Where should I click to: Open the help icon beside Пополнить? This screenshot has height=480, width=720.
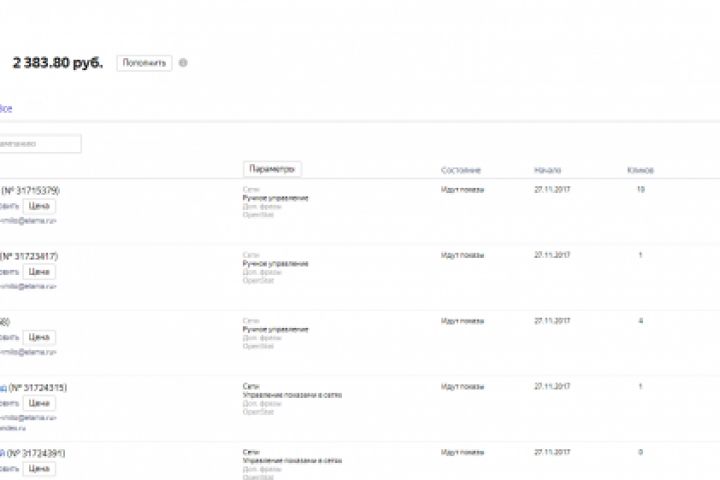pos(183,63)
